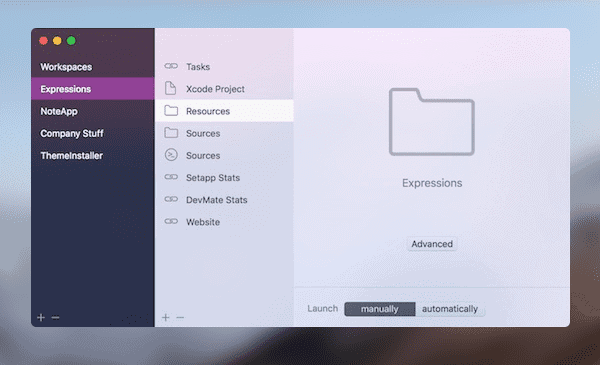Viewport: 600px width, 365px height.
Task: Click the folder icon beside Resources
Action: [x=171, y=111]
